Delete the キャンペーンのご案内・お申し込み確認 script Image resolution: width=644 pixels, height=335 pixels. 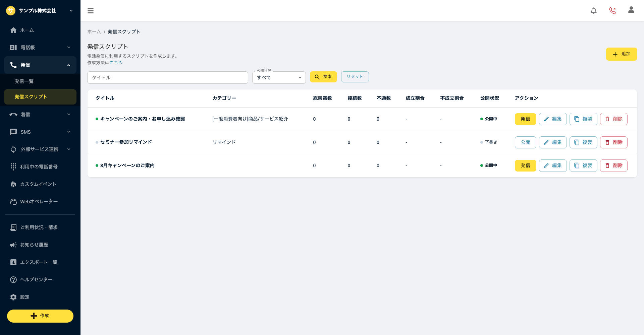pyautogui.click(x=614, y=119)
